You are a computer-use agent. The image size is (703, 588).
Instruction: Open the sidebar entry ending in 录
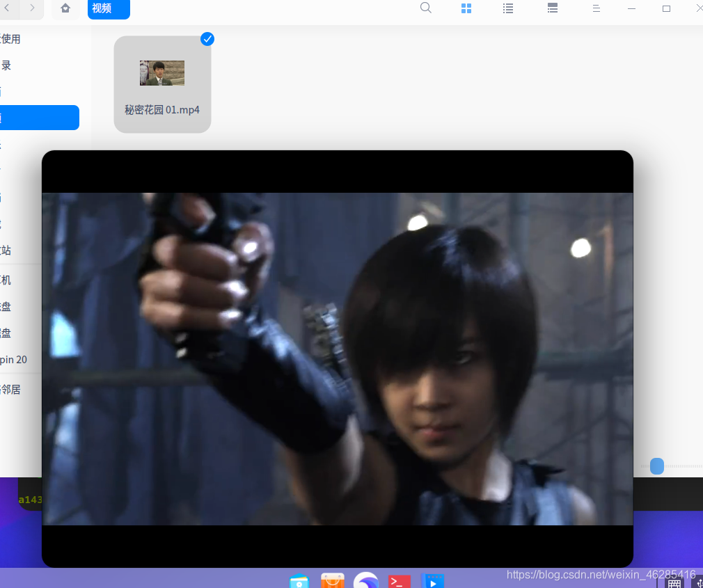[6, 65]
